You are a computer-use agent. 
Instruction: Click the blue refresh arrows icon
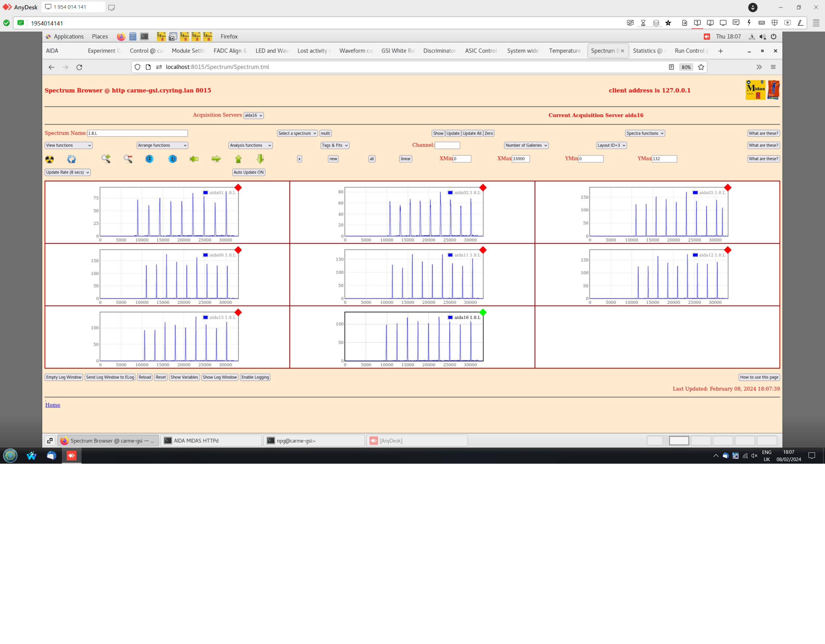tap(72, 159)
